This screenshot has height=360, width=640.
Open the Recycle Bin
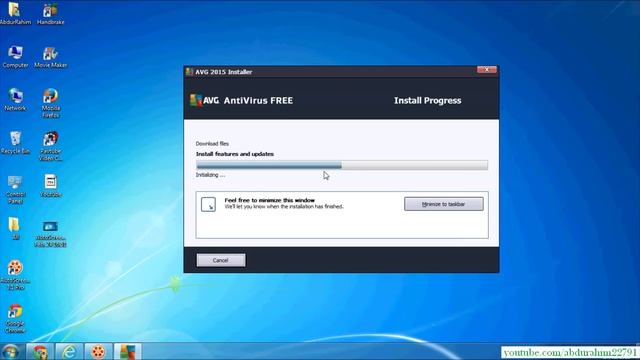pyautogui.click(x=15, y=142)
